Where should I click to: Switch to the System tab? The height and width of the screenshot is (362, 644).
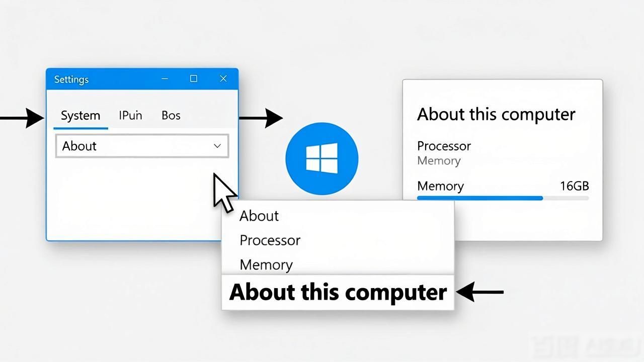80,116
